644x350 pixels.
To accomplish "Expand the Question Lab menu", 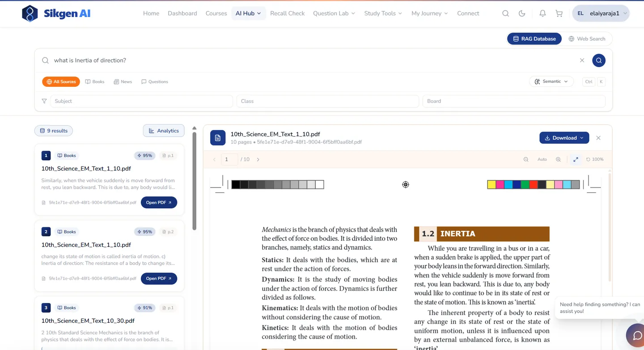I will click(x=334, y=13).
